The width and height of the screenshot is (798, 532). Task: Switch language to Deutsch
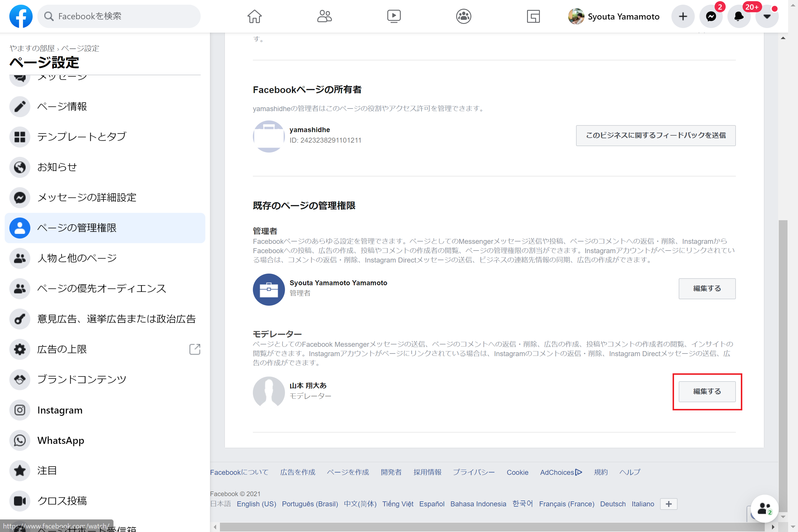[613, 504]
